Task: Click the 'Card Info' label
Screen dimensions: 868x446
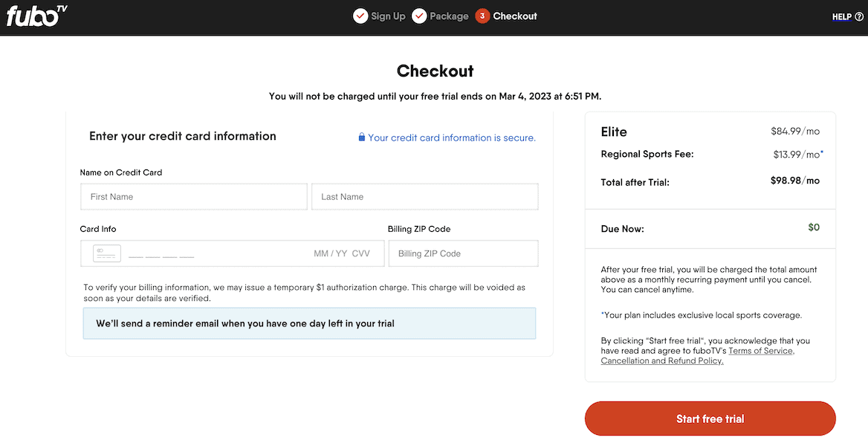Action: (98, 229)
